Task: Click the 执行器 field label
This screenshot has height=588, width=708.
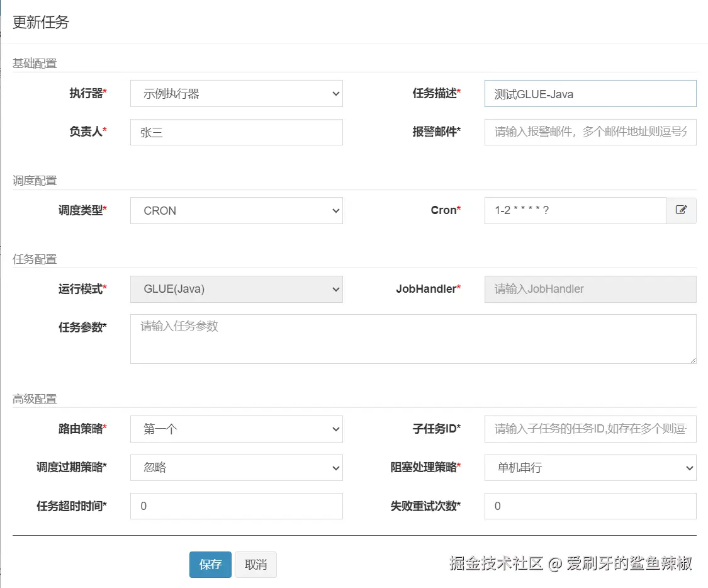Action: (88, 93)
